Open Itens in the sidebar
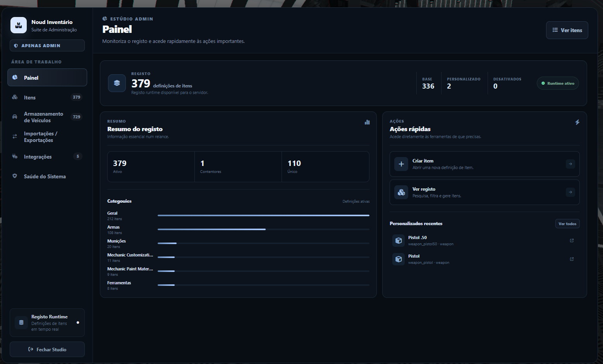603x364 pixels. pyautogui.click(x=47, y=97)
